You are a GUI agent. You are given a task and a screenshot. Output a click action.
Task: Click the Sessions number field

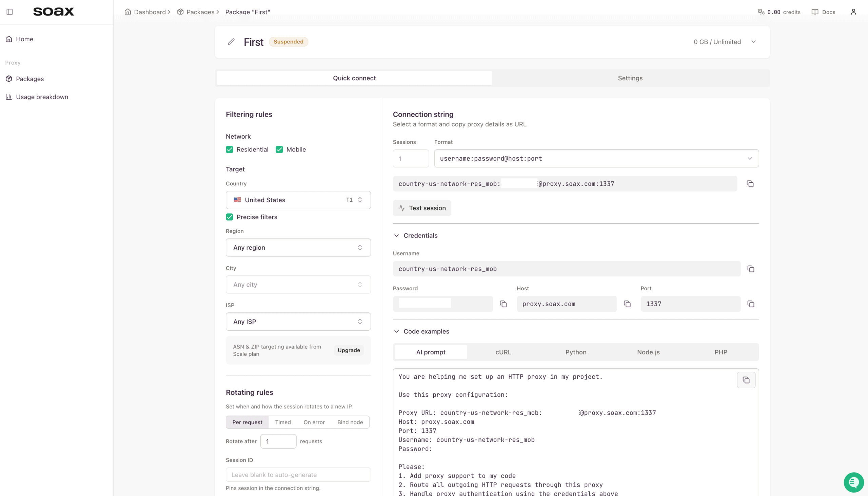click(411, 159)
